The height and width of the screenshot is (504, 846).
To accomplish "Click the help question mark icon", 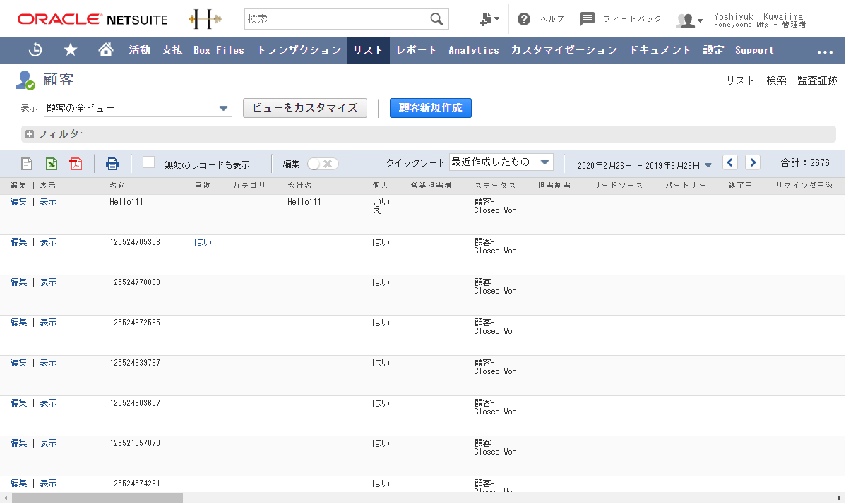I will point(523,19).
